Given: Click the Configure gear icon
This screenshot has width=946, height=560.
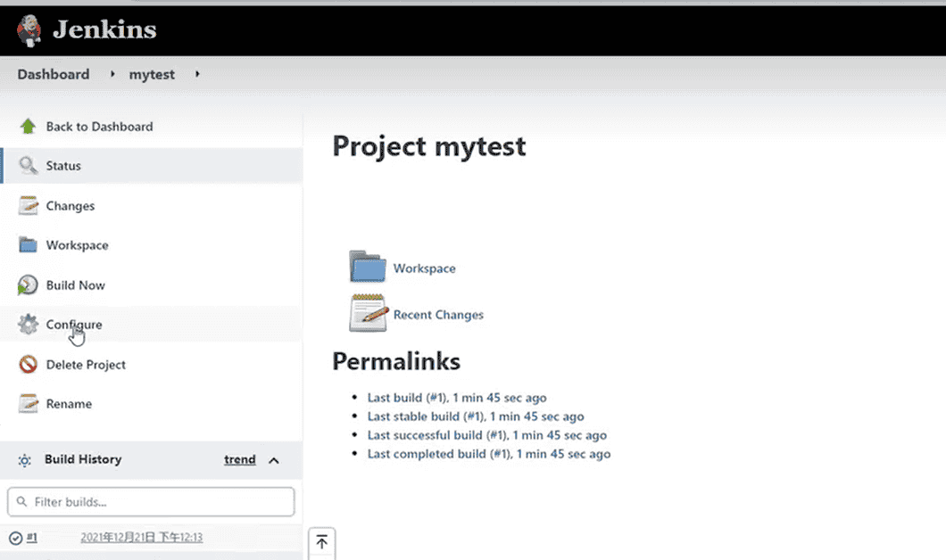Looking at the screenshot, I should click(x=29, y=325).
